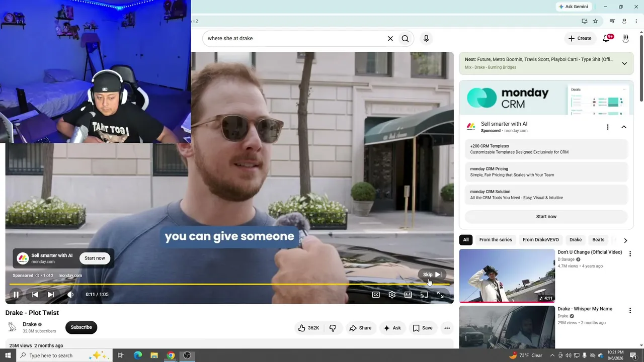Show hidden system tray icons
The image size is (644, 362).
[x=551, y=355]
